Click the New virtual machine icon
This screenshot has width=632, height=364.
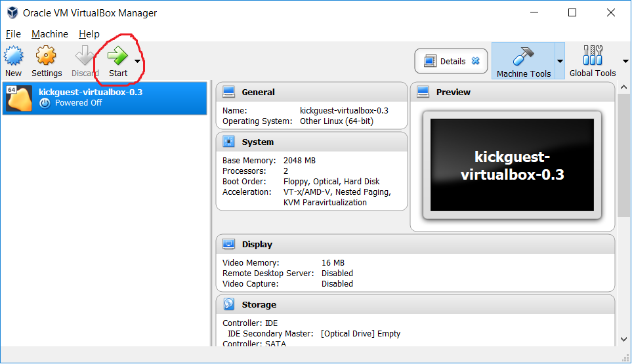[x=13, y=57]
